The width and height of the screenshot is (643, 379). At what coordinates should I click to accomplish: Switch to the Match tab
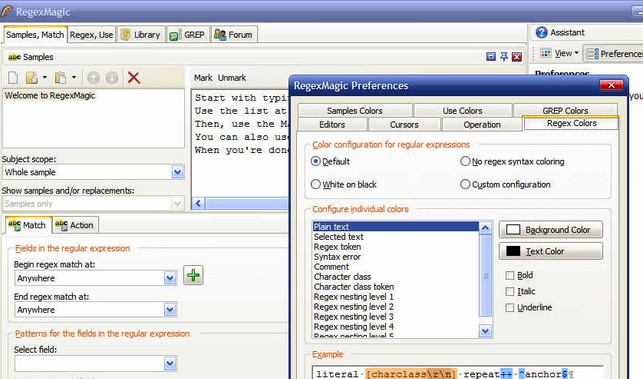pyautogui.click(x=28, y=225)
